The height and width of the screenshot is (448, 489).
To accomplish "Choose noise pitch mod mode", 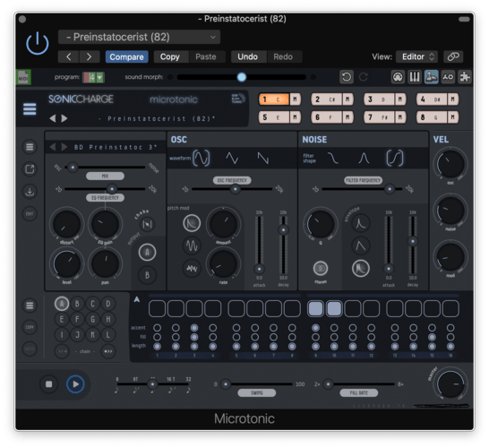I will 192,268.
